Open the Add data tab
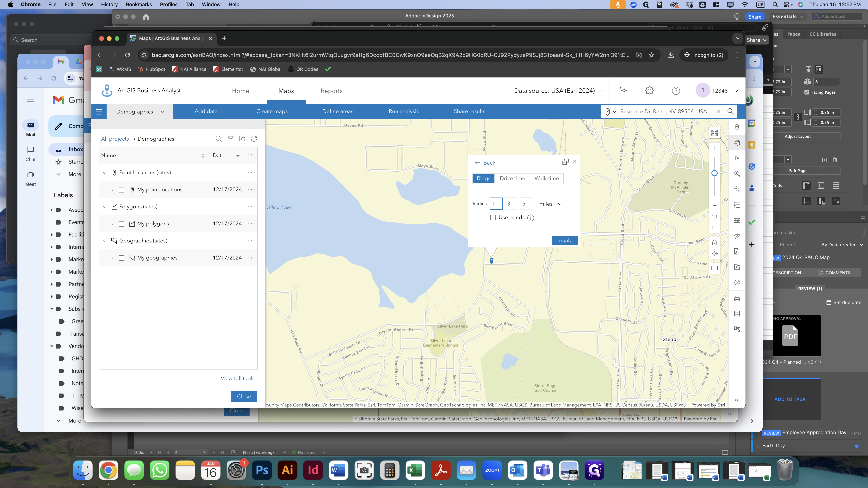The height and width of the screenshot is (488, 868). [x=206, y=112]
